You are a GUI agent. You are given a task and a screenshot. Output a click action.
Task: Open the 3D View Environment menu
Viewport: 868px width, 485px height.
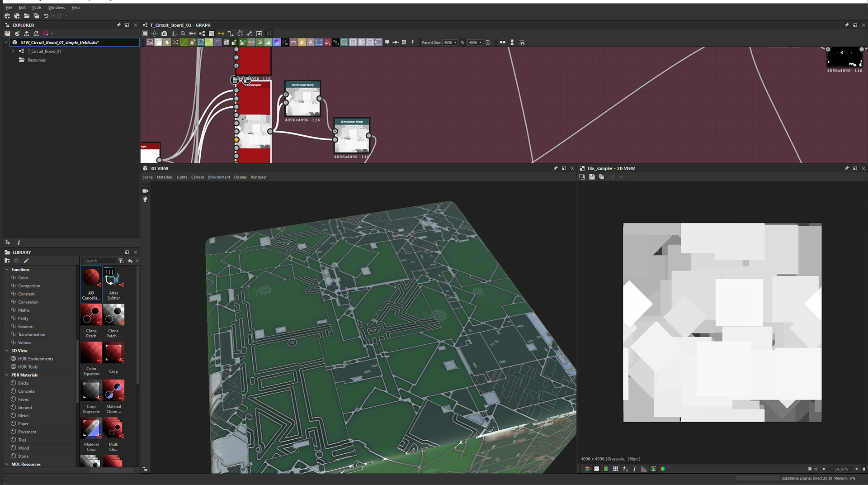[x=219, y=177]
